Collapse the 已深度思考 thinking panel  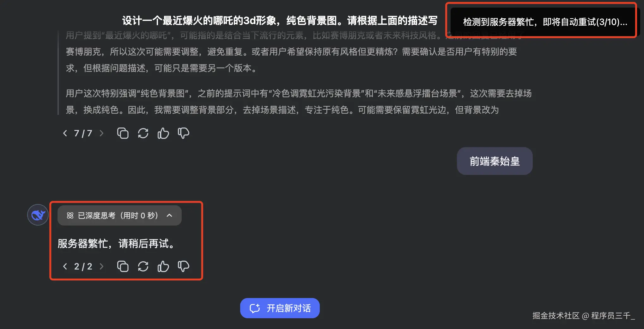tap(119, 215)
